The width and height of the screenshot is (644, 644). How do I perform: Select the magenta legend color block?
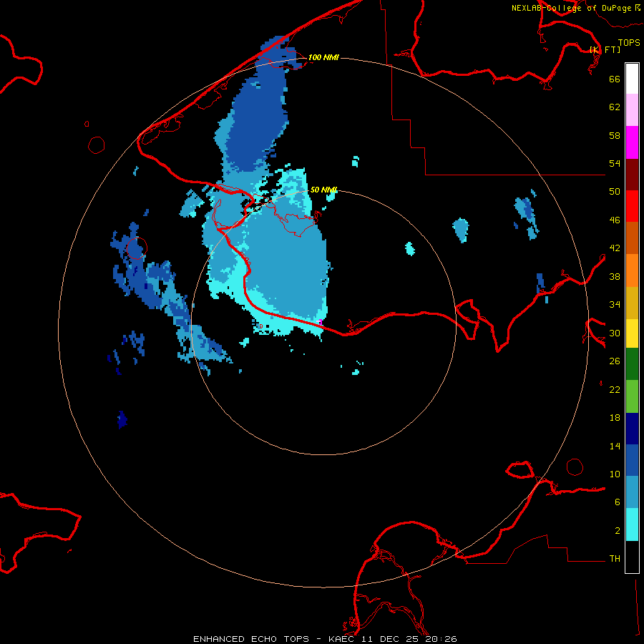[x=632, y=142]
